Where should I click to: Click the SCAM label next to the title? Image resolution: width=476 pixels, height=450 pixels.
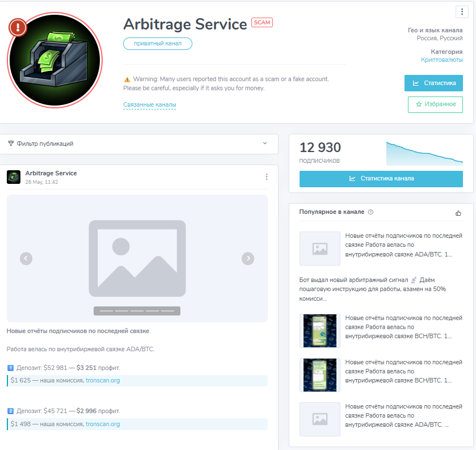point(262,23)
